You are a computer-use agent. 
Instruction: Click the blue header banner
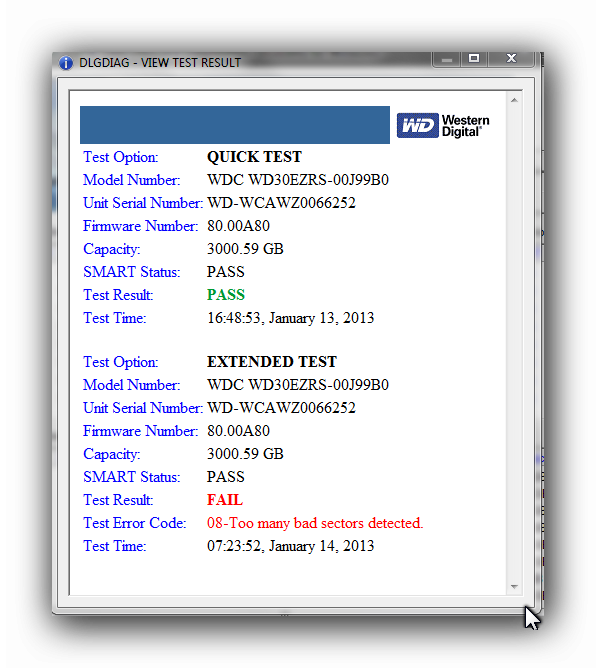pyautogui.click(x=235, y=125)
